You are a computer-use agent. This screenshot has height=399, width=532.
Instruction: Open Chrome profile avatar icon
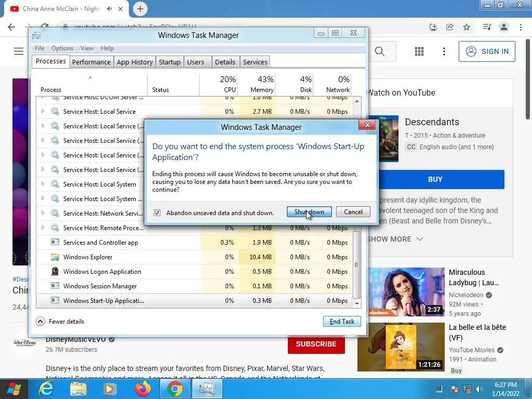click(504, 27)
